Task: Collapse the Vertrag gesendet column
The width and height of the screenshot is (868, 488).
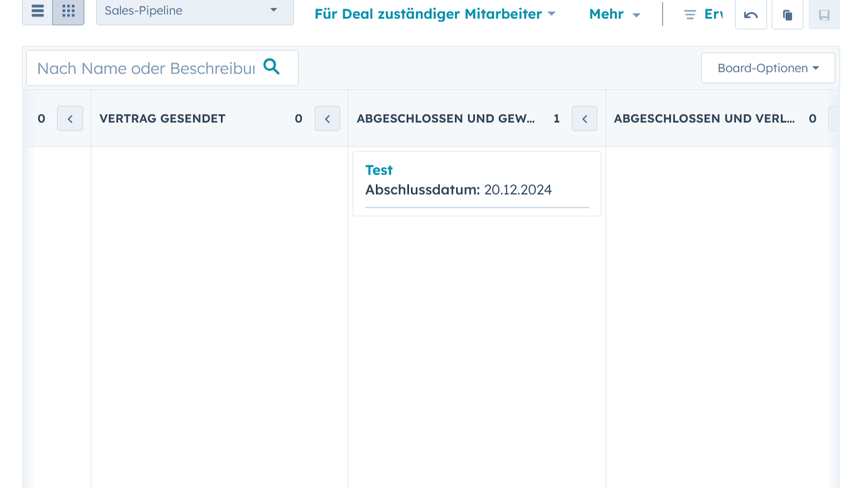Action: (x=327, y=119)
